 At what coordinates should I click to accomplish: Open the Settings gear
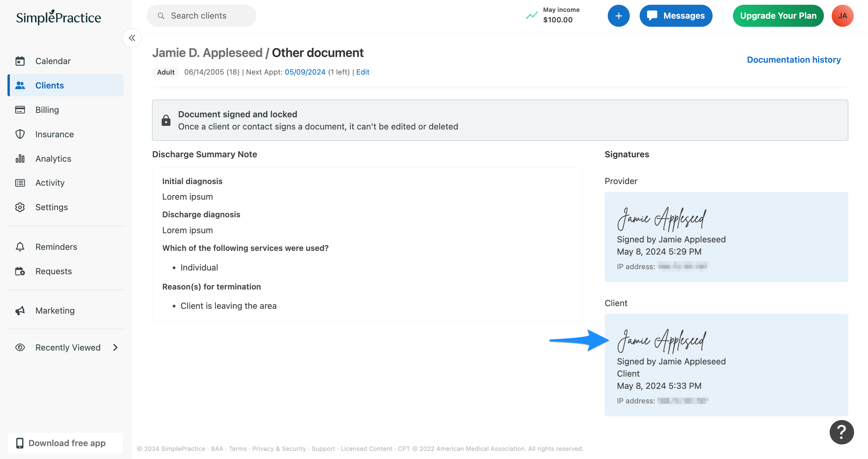tap(20, 207)
